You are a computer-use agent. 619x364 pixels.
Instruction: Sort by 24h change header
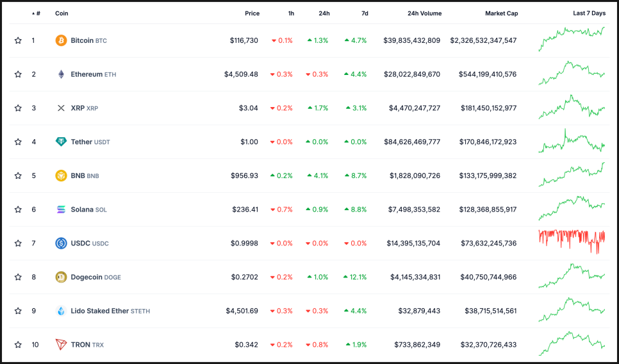pyautogui.click(x=324, y=13)
